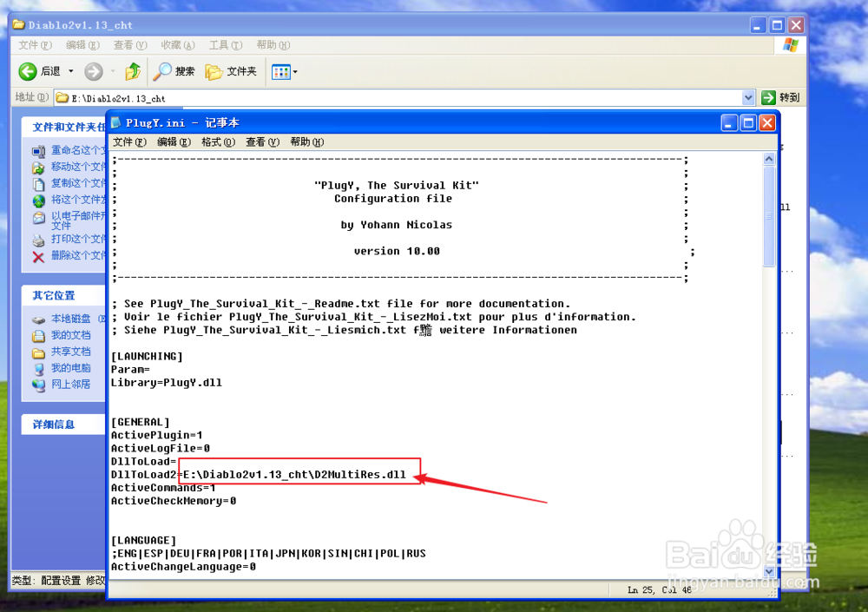Click the Move this file task icon
This screenshot has width=868, height=612.
click(38, 168)
